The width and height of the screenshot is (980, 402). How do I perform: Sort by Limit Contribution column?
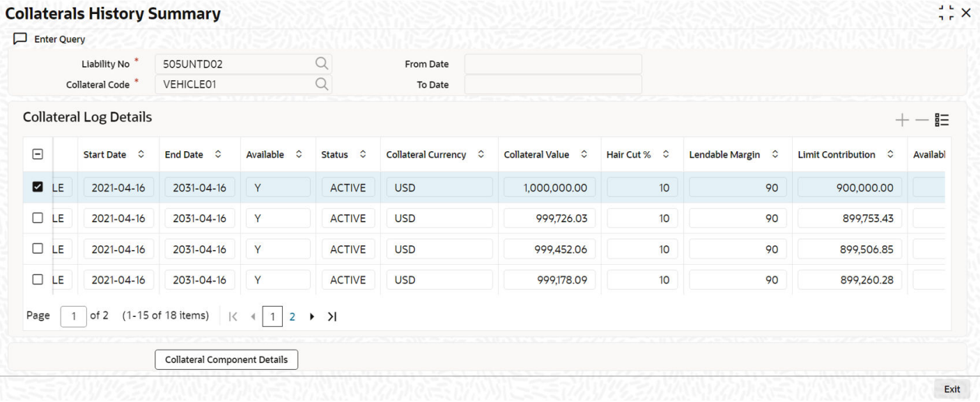click(890, 155)
